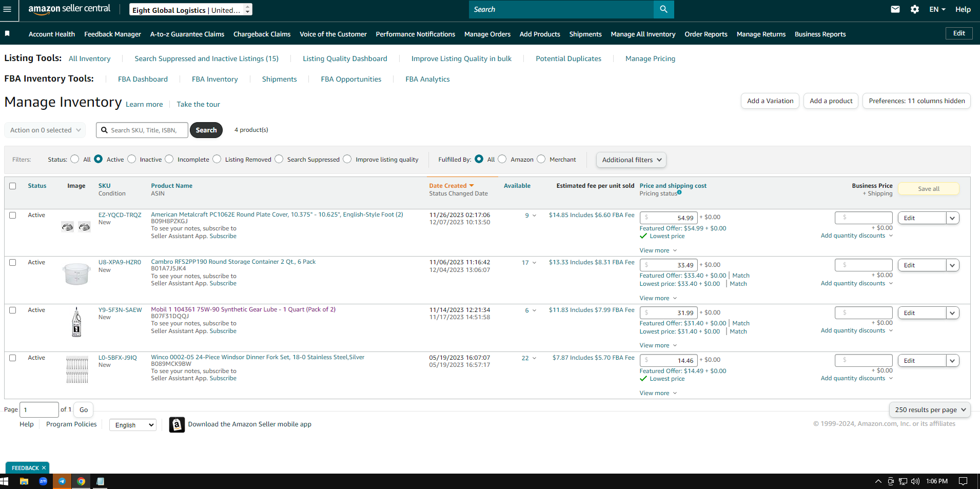This screenshot has height=489, width=980.
Task: Click the Go page button
Action: tap(84, 409)
